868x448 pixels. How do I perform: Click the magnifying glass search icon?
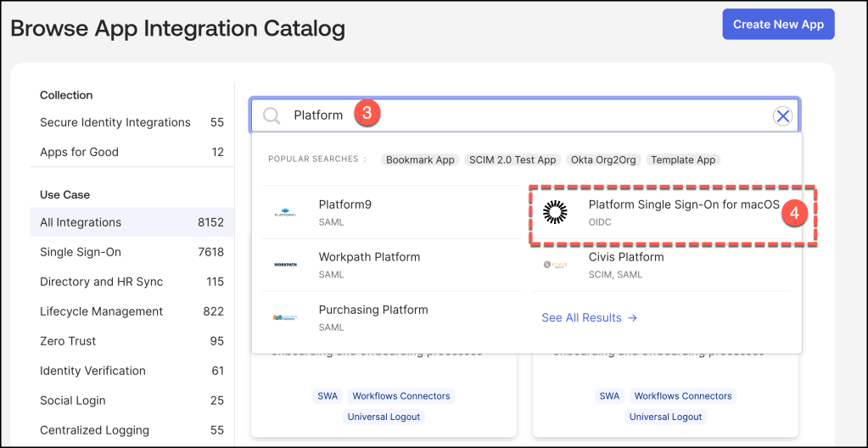click(272, 116)
